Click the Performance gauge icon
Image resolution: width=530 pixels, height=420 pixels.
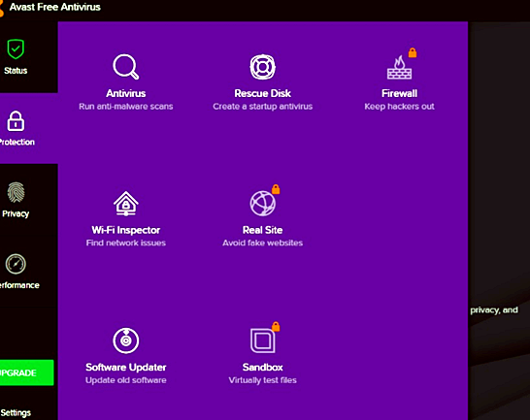coord(16,264)
